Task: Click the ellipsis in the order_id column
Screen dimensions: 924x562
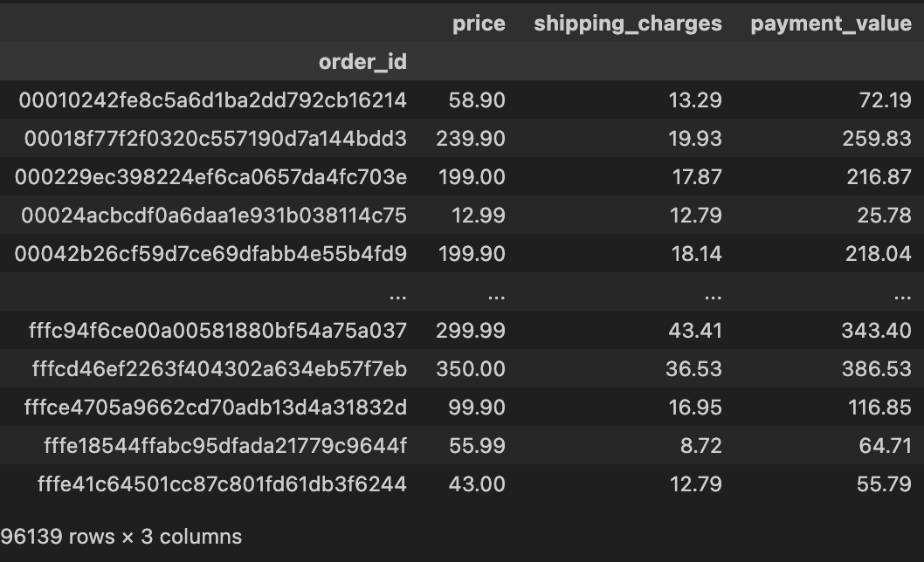Action: [x=397, y=297]
